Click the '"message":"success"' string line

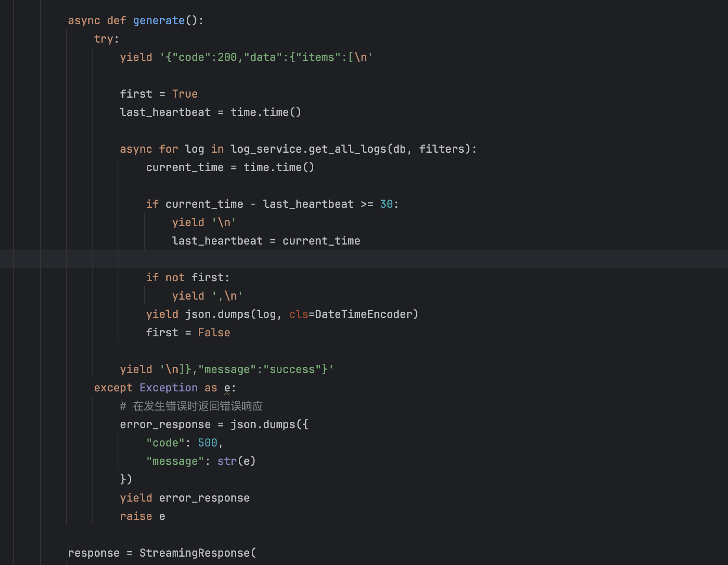coord(226,369)
